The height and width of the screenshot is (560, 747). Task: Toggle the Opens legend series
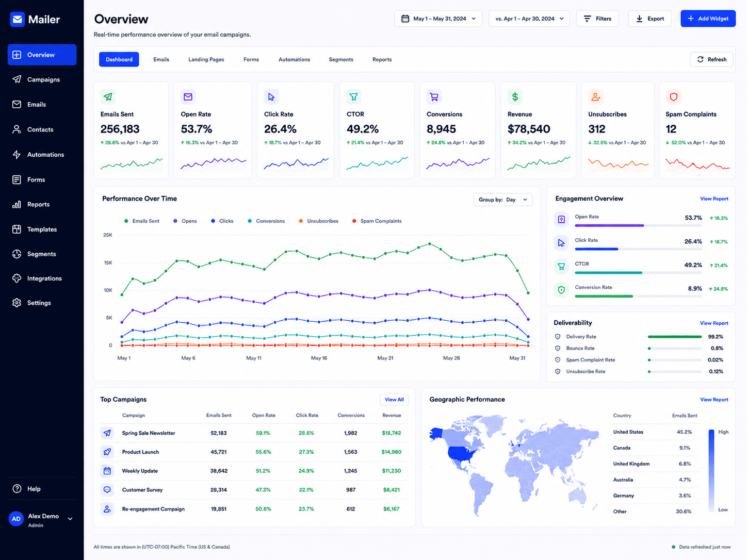coord(185,221)
